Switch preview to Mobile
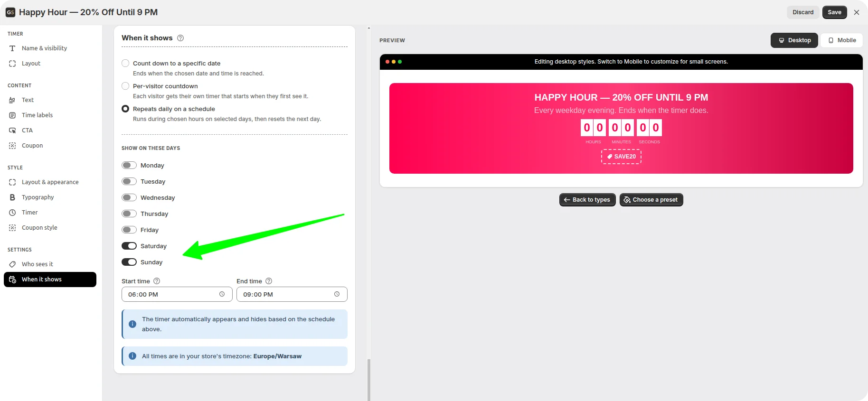 pyautogui.click(x=842, y=40)
